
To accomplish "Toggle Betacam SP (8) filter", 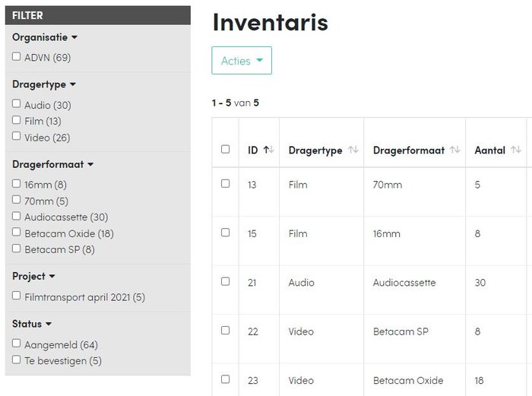I will 16,249.
